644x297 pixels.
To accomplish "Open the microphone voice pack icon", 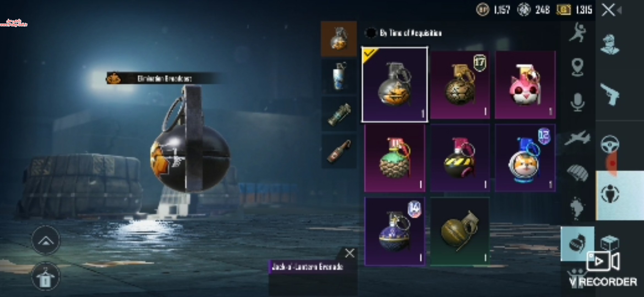I will (x=577, y=102).
